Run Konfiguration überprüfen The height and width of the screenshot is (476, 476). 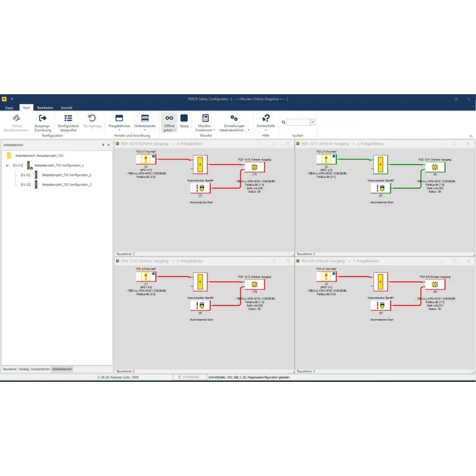(x=68, y=123)
